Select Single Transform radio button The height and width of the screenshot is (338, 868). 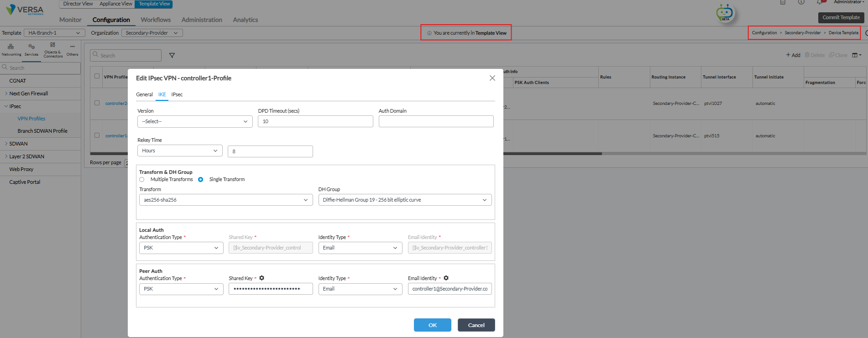[x=200, y=180]
